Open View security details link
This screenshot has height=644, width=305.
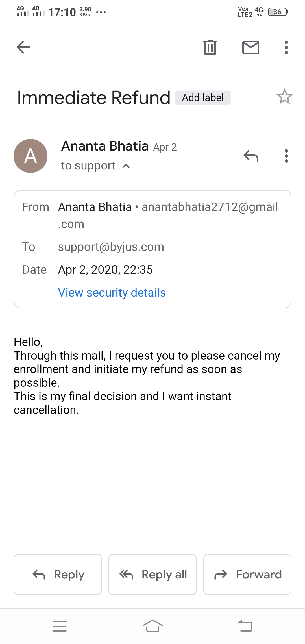coord(112,293)
